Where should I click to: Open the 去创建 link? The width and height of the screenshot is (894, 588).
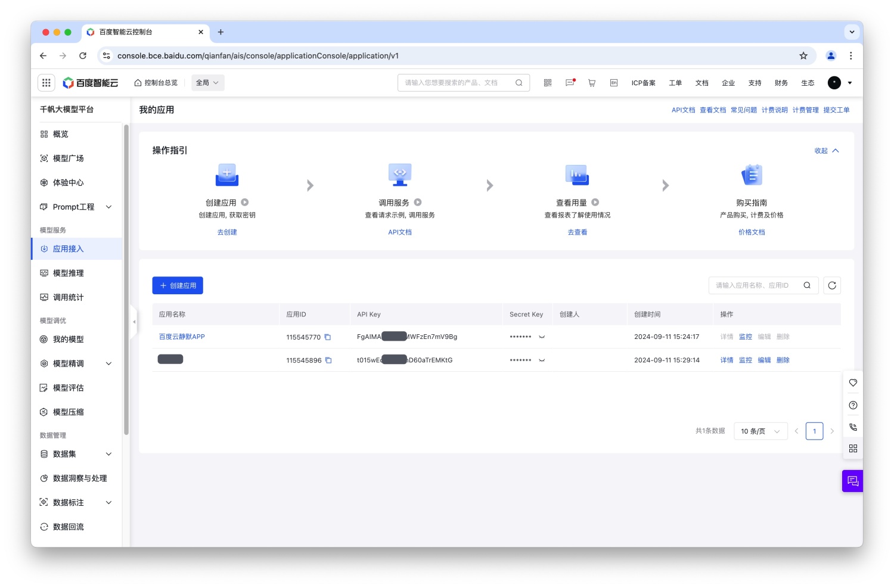[x=227, y=232]
